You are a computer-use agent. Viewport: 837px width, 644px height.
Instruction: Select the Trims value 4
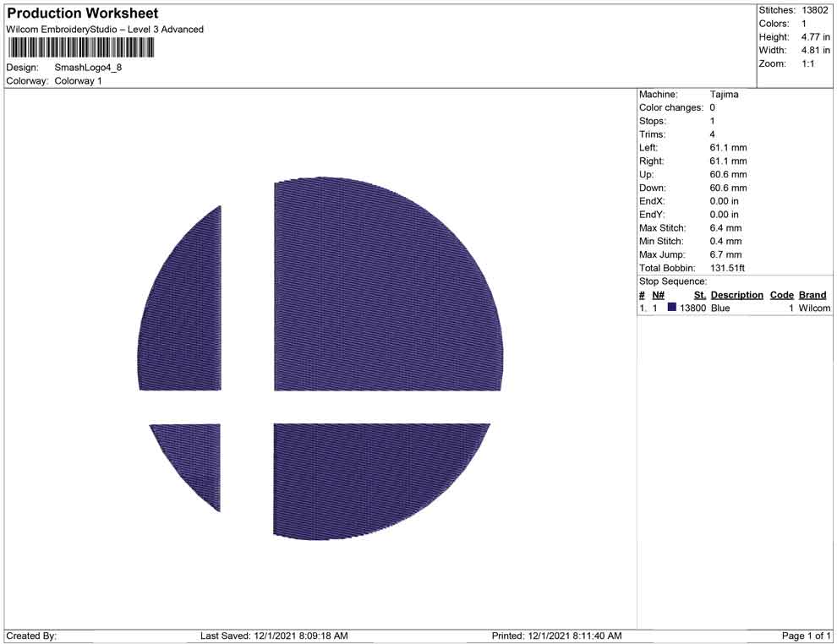click(712, 134)
